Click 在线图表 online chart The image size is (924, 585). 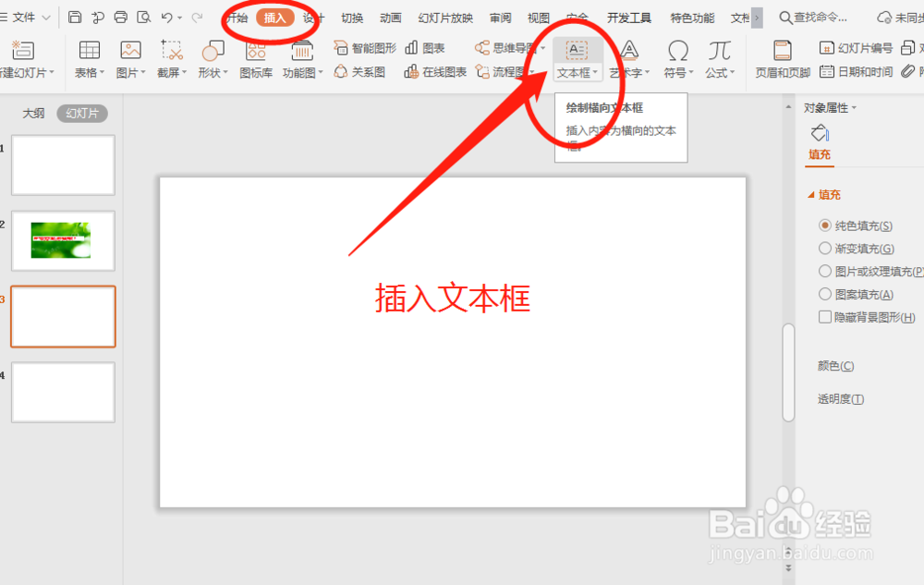[x=435, y=72]
